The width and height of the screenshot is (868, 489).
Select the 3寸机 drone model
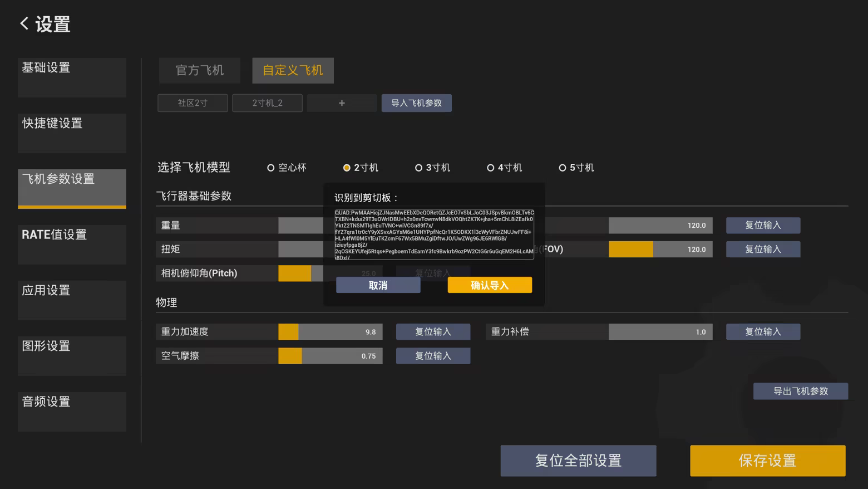point(418,168)
